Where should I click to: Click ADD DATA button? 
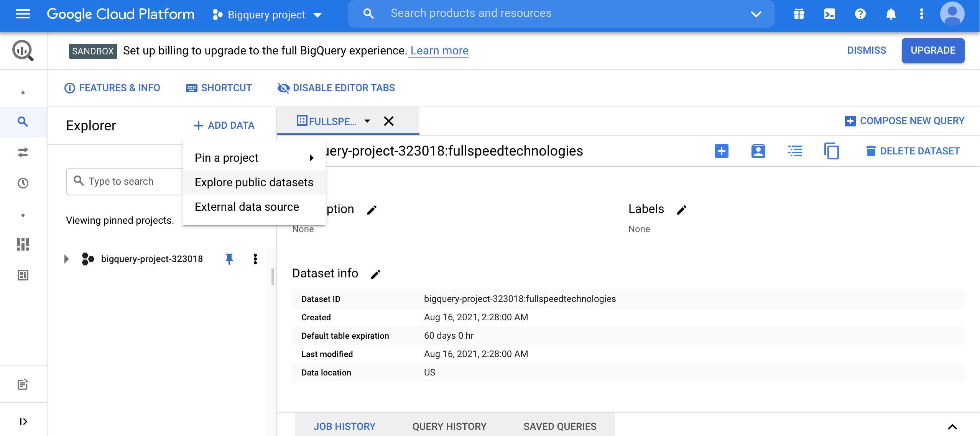point(224,126)
